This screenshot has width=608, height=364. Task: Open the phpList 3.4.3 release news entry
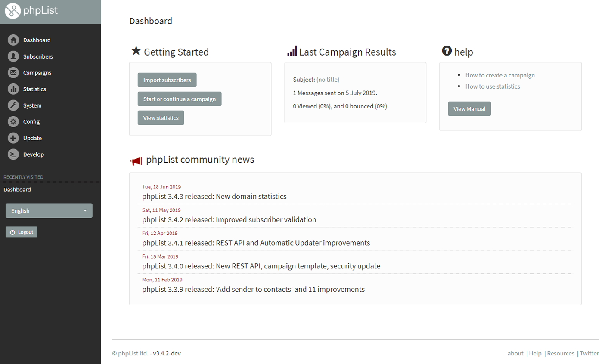(x=214, y=196)
